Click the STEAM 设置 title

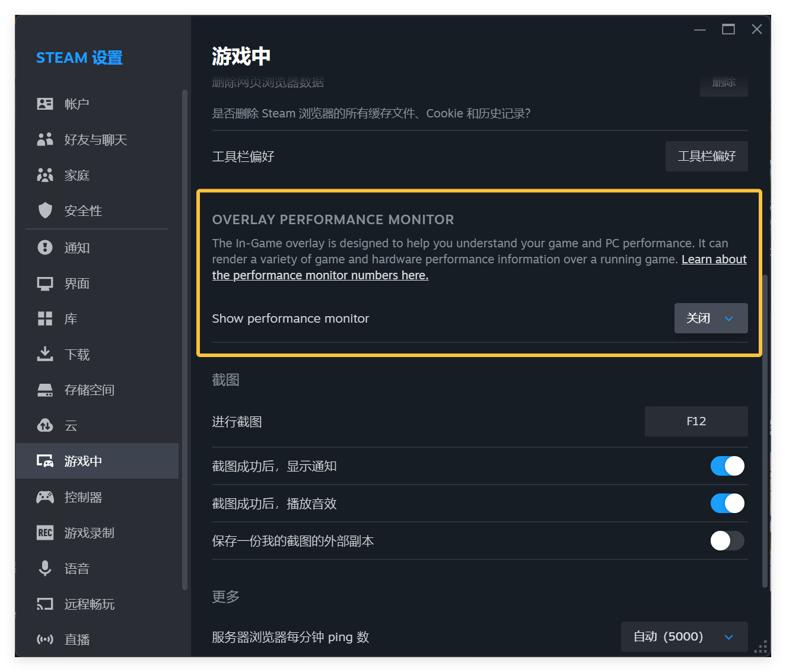coord(79,58)
